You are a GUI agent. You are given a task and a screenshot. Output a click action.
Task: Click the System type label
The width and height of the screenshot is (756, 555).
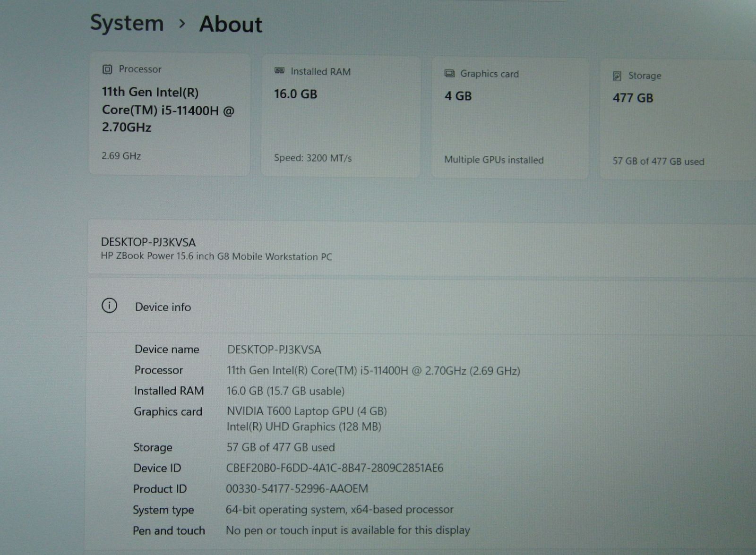click(x=163, y=510)
